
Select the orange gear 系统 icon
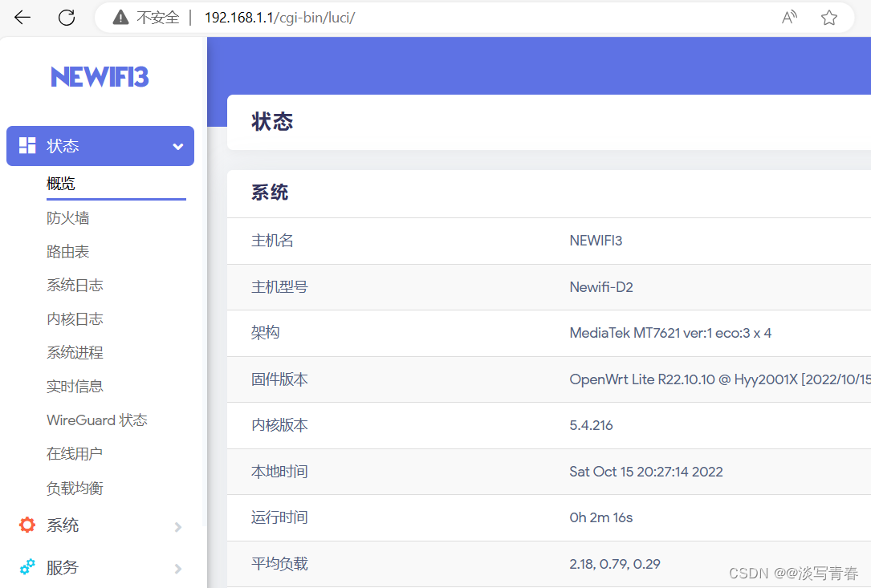[27, 525]
